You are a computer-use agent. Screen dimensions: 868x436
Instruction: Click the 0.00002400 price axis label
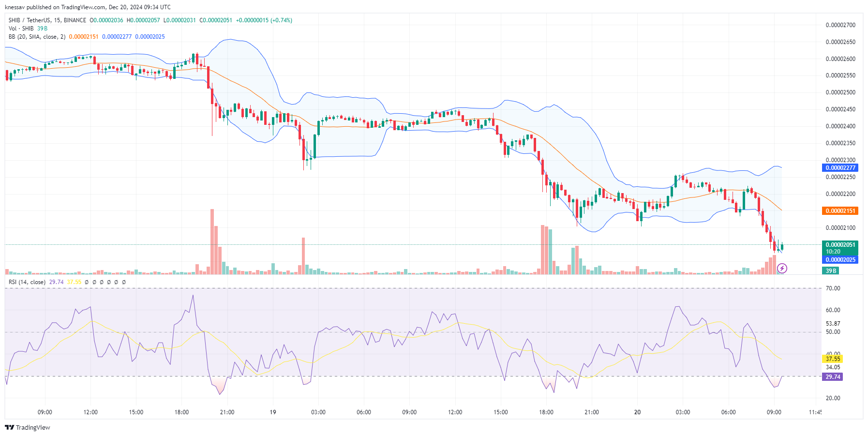[x=840, y=126]
